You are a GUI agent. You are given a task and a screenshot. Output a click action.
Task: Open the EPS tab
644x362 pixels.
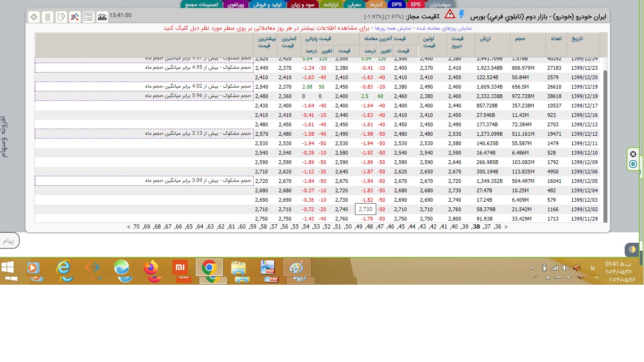click(x=416, y=4)
